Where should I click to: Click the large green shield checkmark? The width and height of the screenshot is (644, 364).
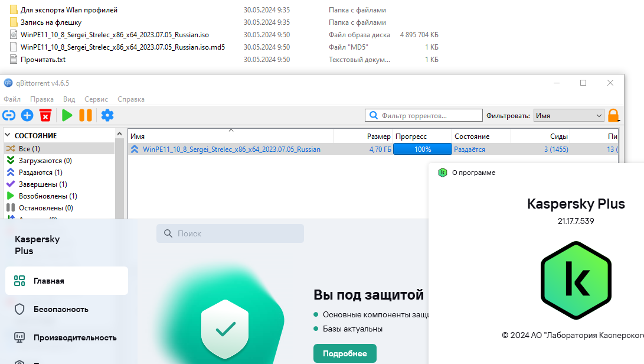[225, 329]
